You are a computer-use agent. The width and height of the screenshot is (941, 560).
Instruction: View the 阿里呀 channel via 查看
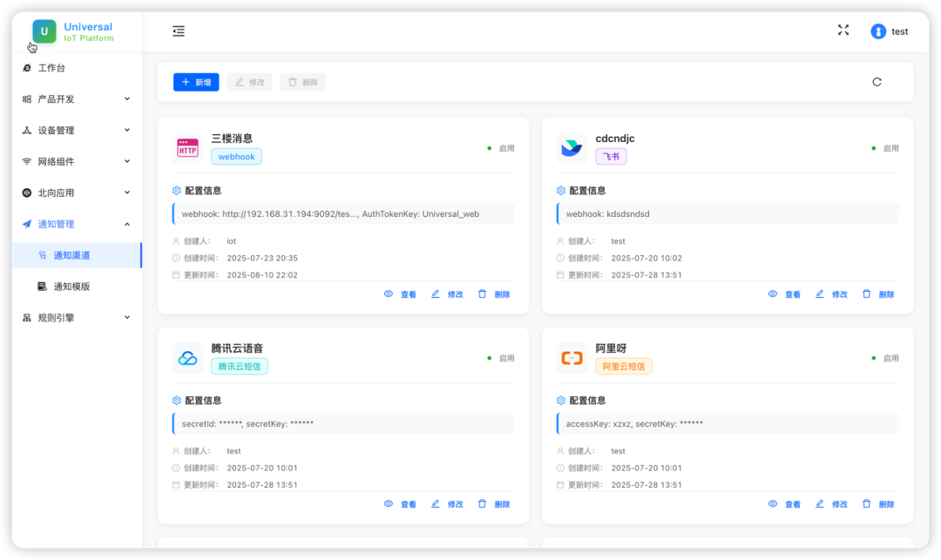784,504
